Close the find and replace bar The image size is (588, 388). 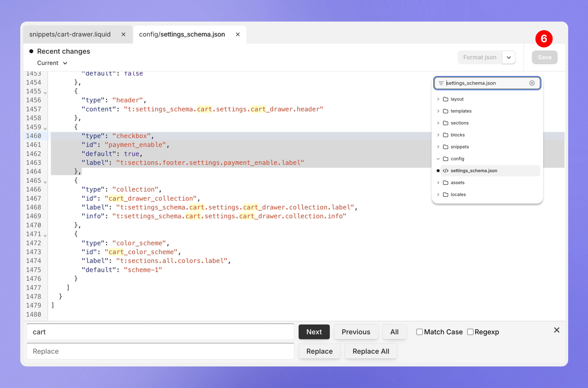tap(557, 330)
